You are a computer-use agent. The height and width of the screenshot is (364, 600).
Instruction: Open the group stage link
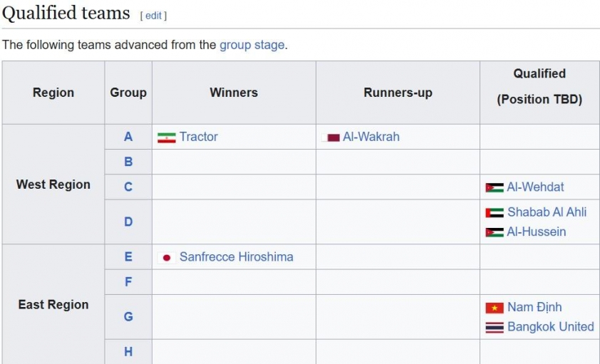(x=252, y=45)
